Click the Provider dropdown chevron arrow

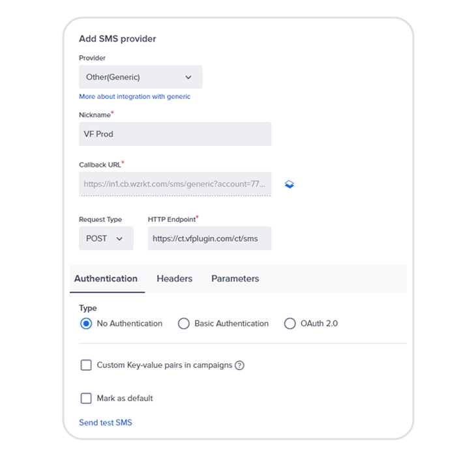(188, 78)
